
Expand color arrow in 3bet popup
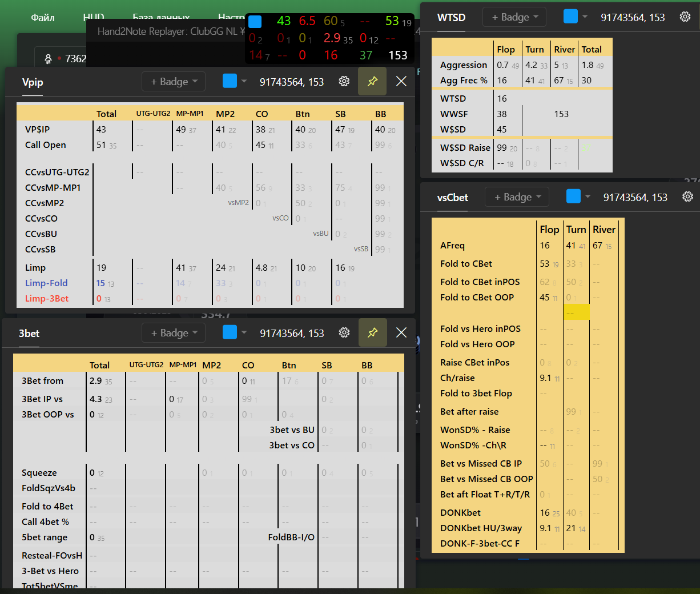pos(244,332)
